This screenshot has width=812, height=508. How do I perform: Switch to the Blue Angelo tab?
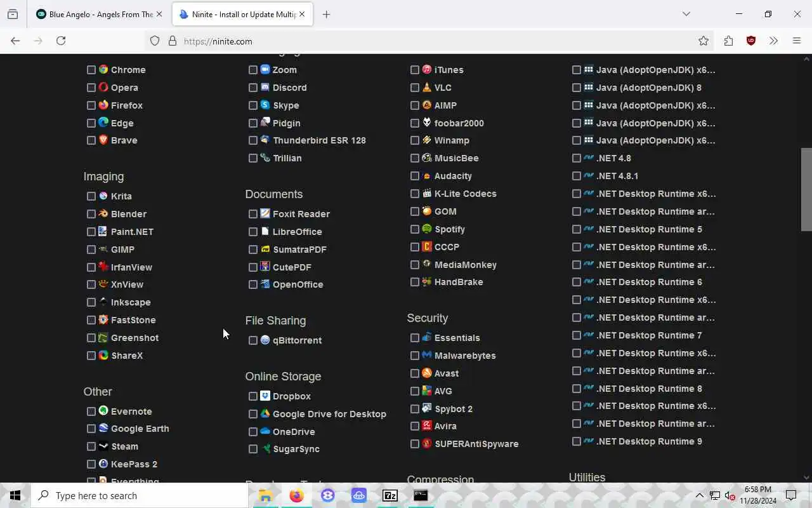(100, 14)
